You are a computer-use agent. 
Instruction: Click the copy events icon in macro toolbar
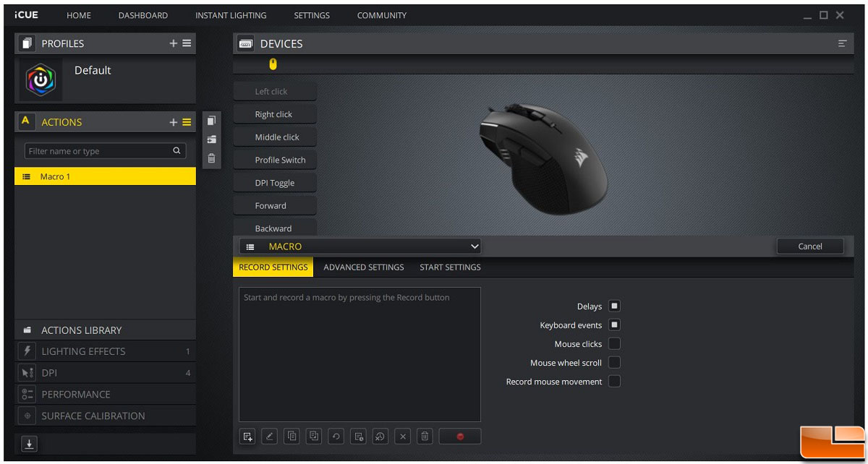pyautogui.click(x=292, y=436)
